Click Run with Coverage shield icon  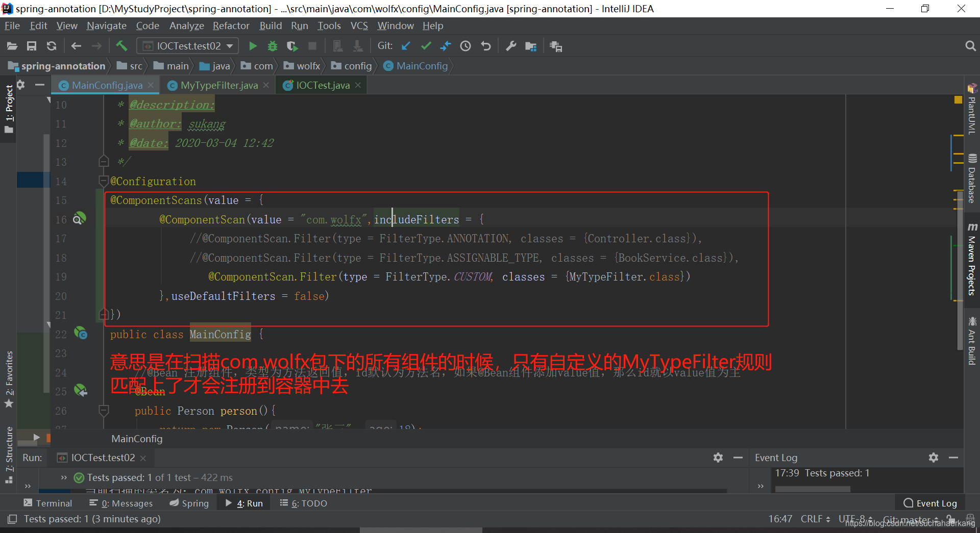pyautogui.click(x=292, y=46)
